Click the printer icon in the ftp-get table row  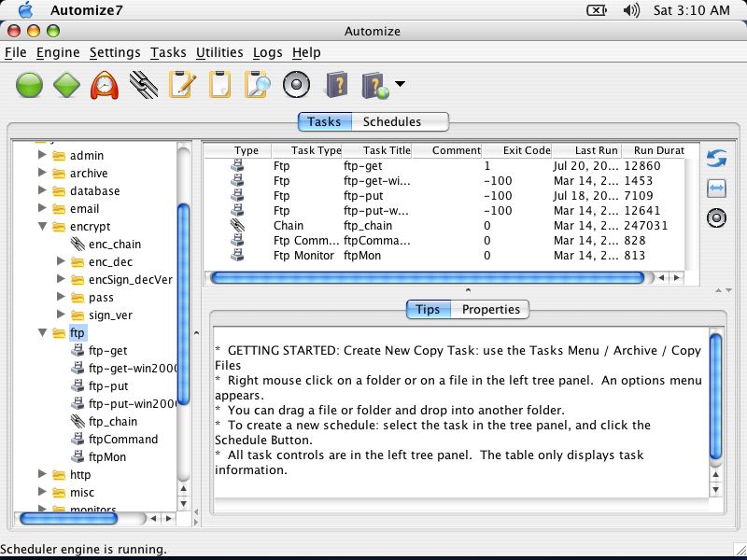(x=237, y=166)
